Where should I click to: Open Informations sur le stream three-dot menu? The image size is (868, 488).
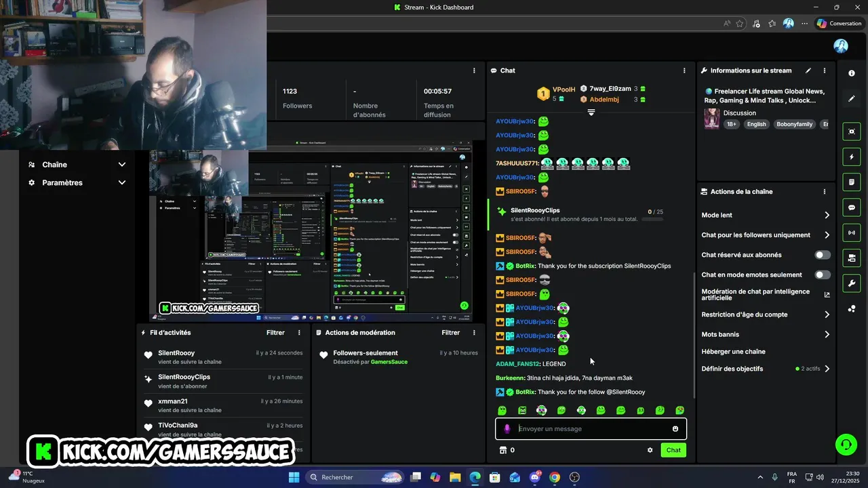(x=825, y=70)
